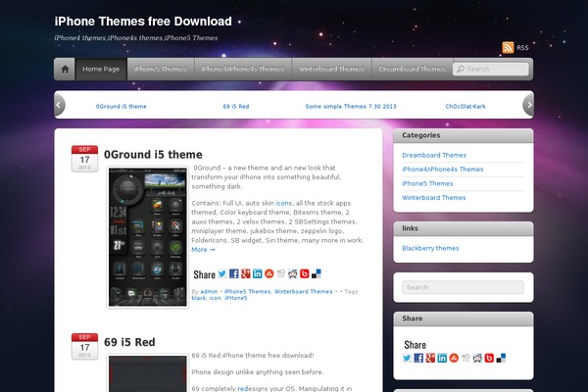Click the RSS text link
588x392 pixels.
pos(522,48)
